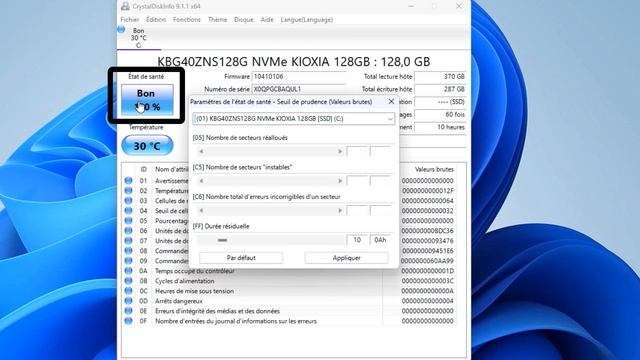This screenshot has width=640, height=360.
Task: Click status orb of attribute 08 row
Action: click(129, 251)
